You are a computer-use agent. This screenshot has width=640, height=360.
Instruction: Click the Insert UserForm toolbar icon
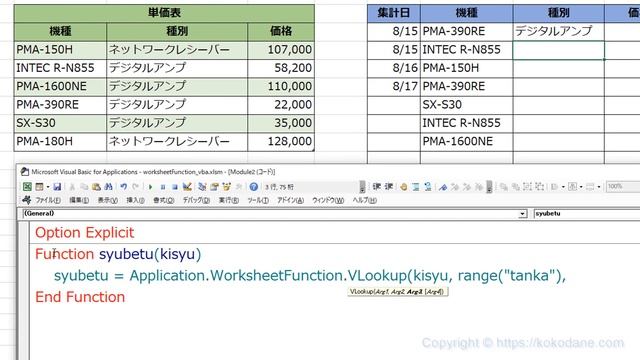tap(39, 187)
